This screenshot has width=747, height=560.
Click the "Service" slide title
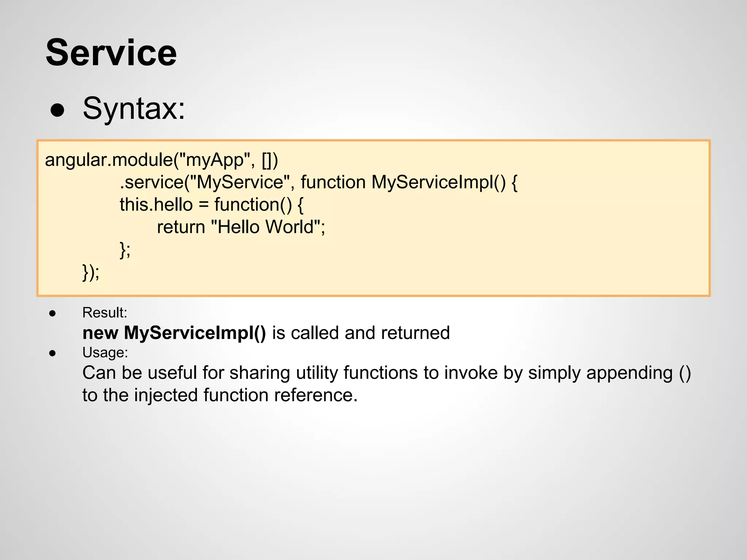pos(111,53)
